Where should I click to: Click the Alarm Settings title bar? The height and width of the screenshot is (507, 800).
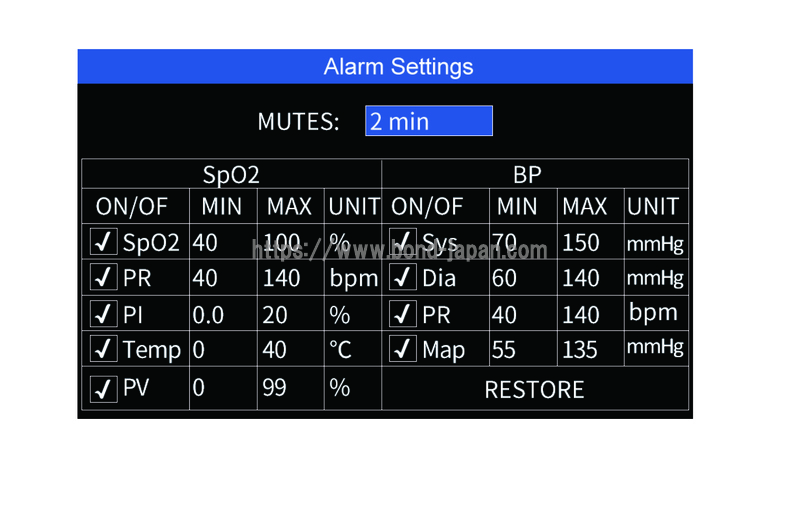coord(385,66)
